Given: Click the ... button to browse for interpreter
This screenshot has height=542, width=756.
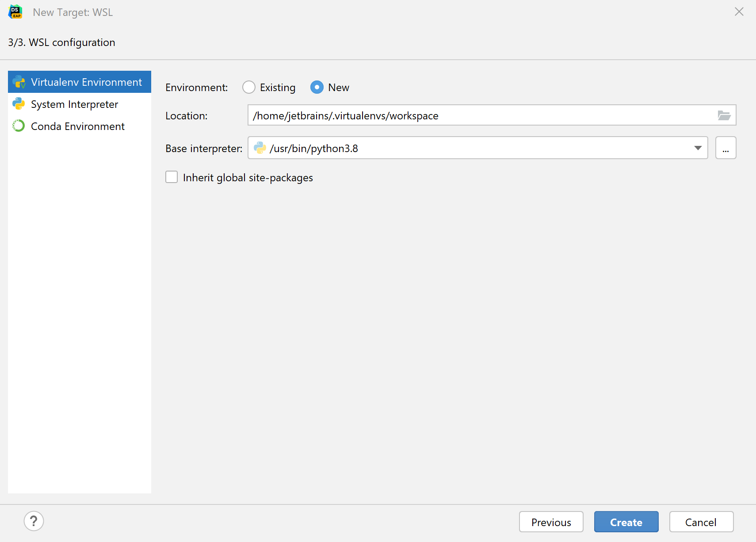Looking at the screenshot, I should pos(725,148).
